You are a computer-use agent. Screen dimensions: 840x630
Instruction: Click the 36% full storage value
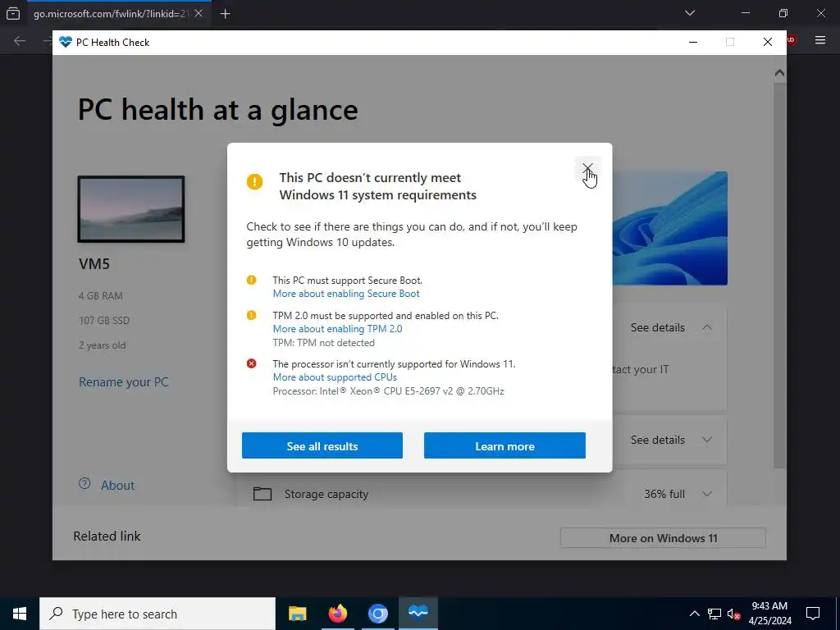tap(664, 494)
